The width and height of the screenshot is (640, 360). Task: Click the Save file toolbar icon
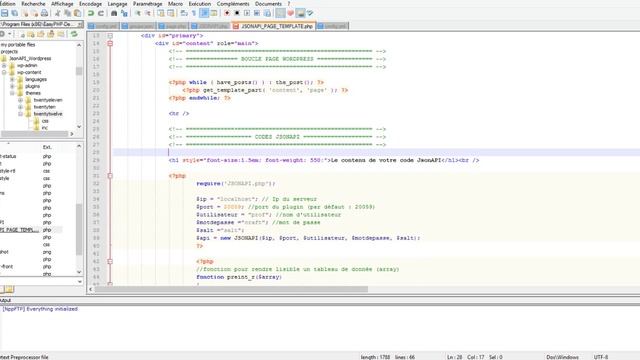click(x=4, y=13)
